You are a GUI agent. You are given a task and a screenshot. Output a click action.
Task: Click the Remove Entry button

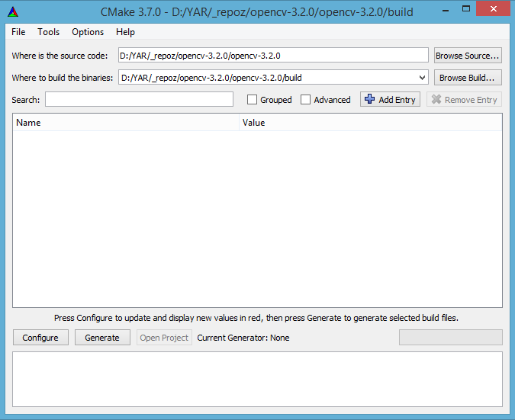click(464, 99)
